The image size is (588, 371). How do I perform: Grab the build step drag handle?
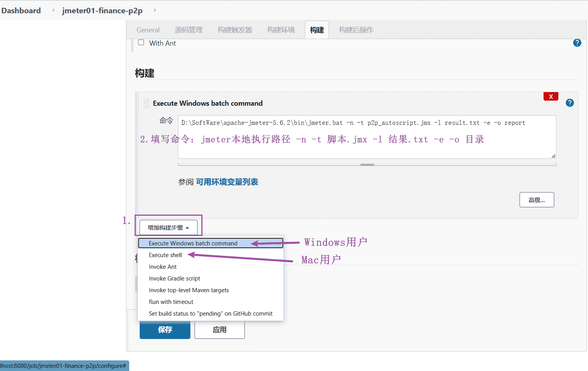tap(146, 103)
